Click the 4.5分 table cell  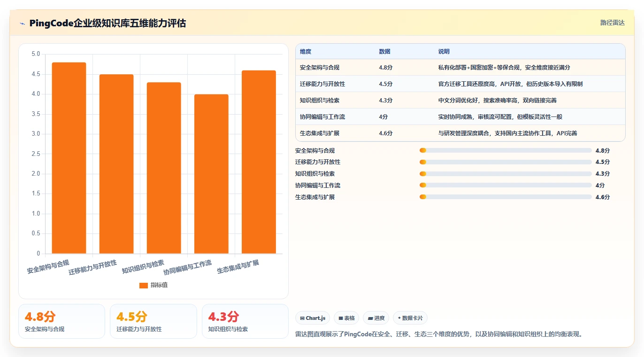click(x=386, y=84)
